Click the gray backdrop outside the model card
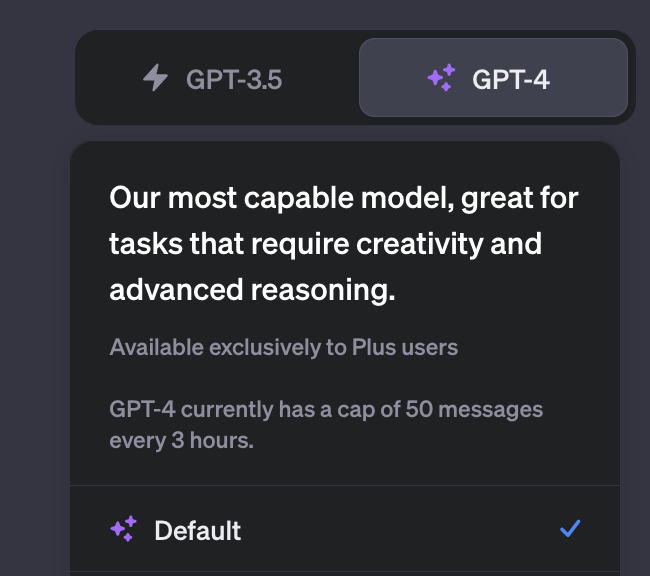Screen dimensions: 650x576 point(35,290)
